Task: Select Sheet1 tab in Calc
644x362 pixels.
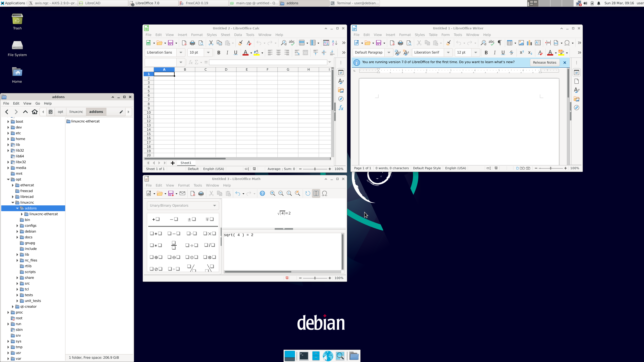Action: coord(186,163)
